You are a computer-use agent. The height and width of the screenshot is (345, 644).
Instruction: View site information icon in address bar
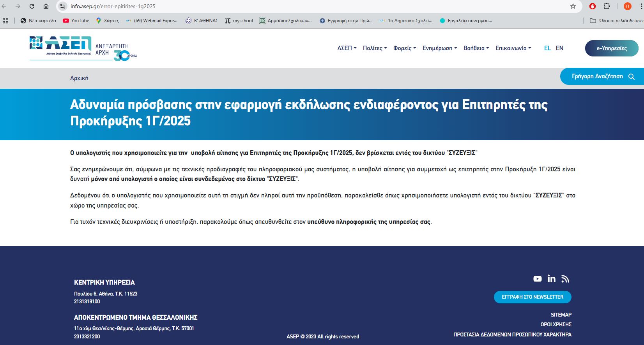(x=63, y=6)
